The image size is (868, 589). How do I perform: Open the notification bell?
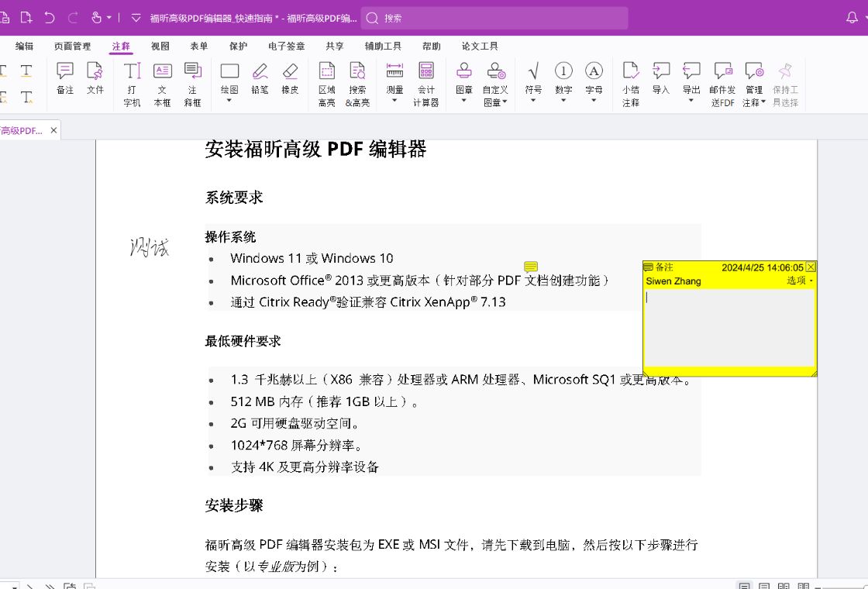pyautogui.click(x=852, y=18)
